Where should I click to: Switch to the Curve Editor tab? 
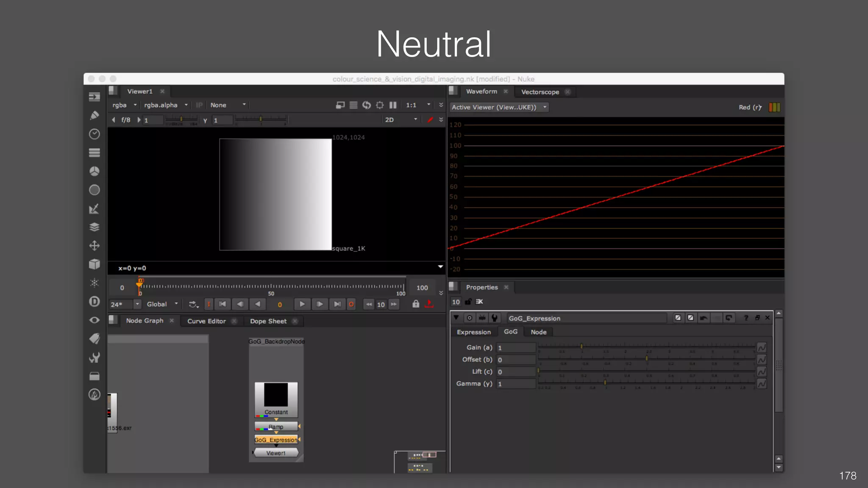pyautogui.click(x=206, y=321)
